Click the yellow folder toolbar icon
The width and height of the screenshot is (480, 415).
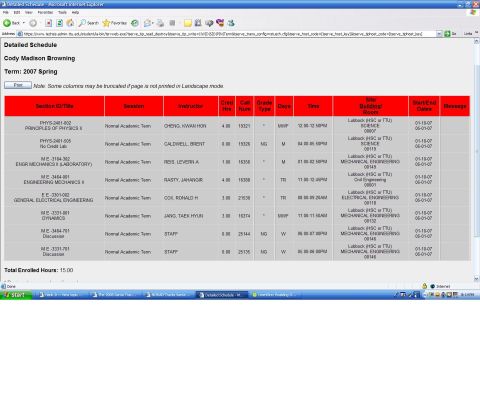188,23
